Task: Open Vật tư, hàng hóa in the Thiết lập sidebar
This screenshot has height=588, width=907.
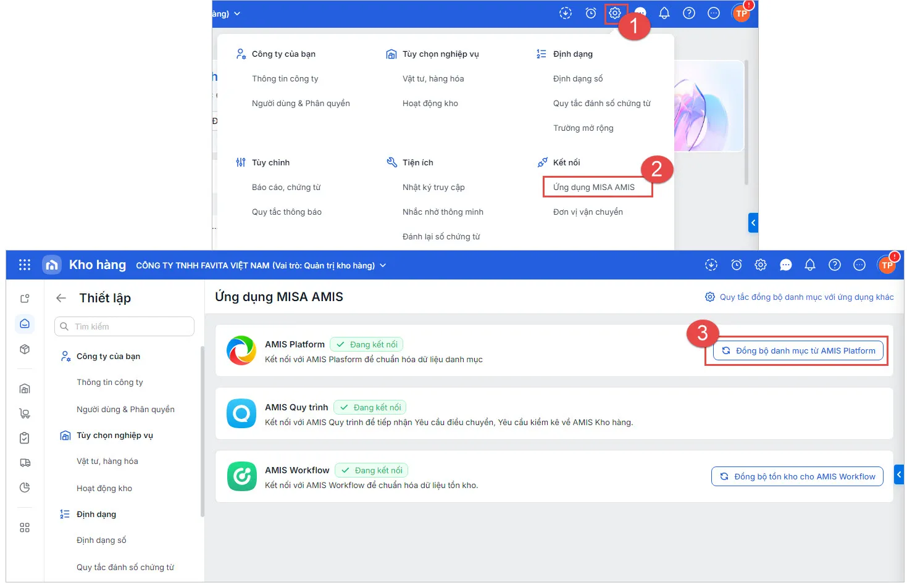Action: 107,461
